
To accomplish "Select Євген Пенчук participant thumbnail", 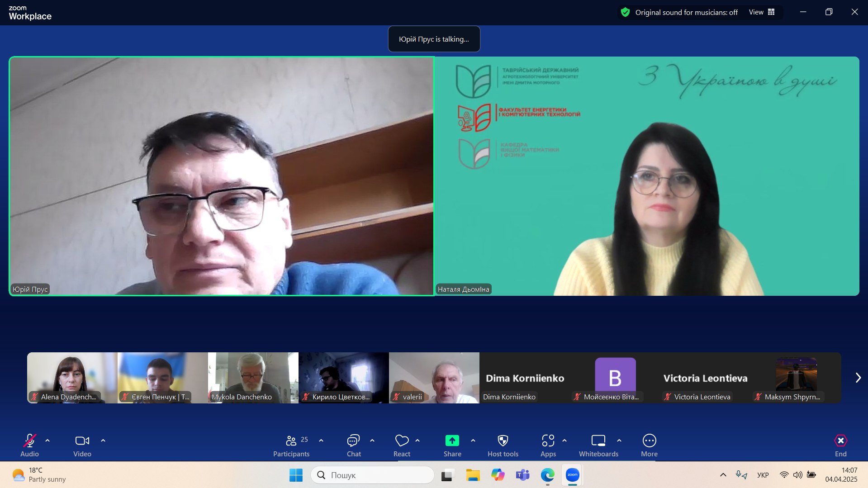I will (163, 378).
